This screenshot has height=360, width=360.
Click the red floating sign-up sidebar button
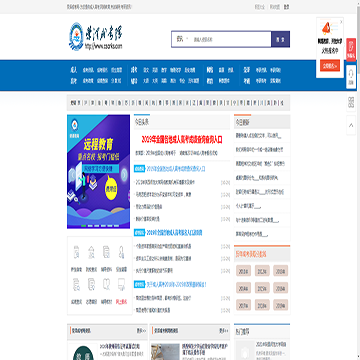(351, 50)
